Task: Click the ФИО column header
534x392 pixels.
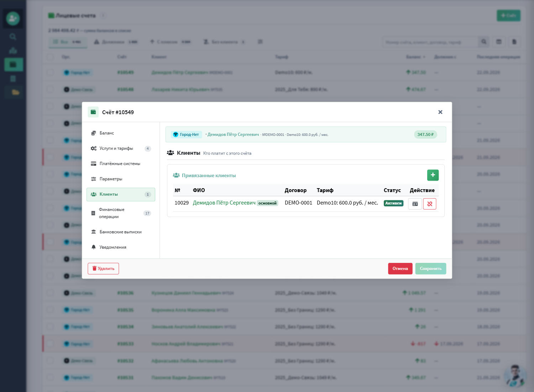Action: [x=199, y=190]
